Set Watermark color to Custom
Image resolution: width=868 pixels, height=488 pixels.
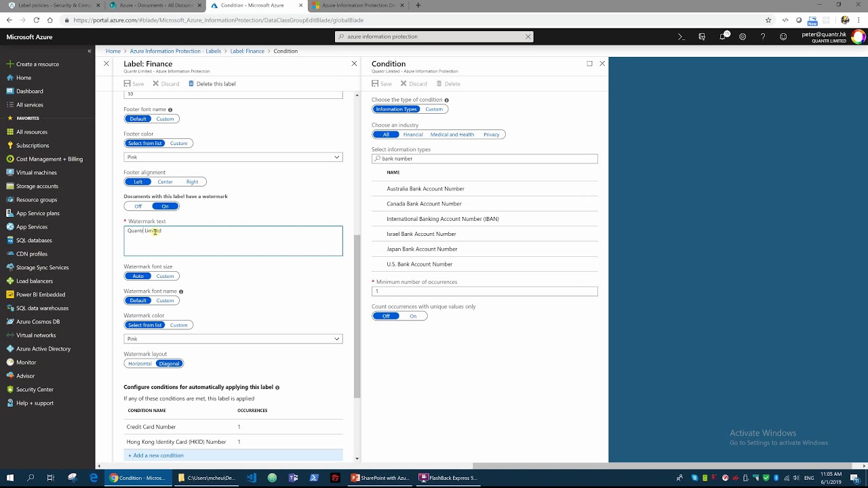(x=179, y=325)
